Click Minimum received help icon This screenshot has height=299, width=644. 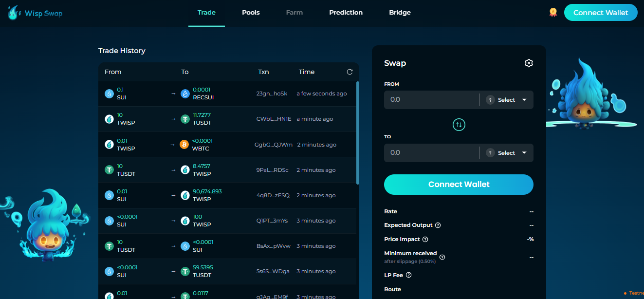pos(442,257)
